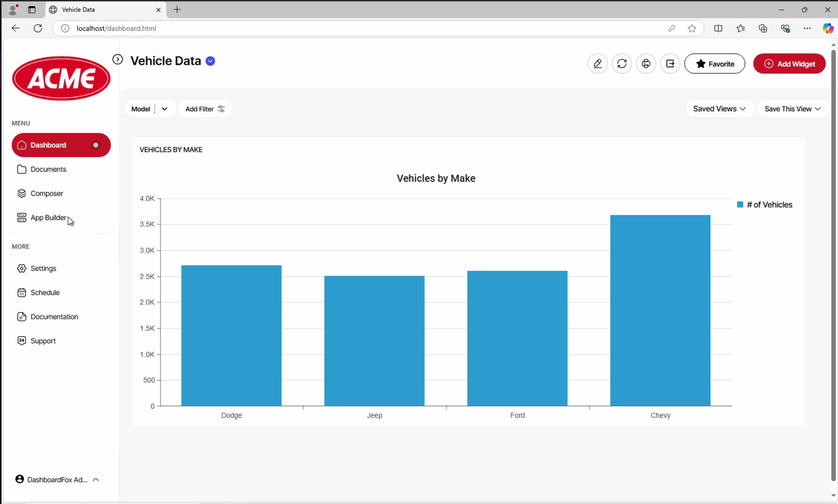
Task: Click the red Add Widget button
Action: pos(789,64)
